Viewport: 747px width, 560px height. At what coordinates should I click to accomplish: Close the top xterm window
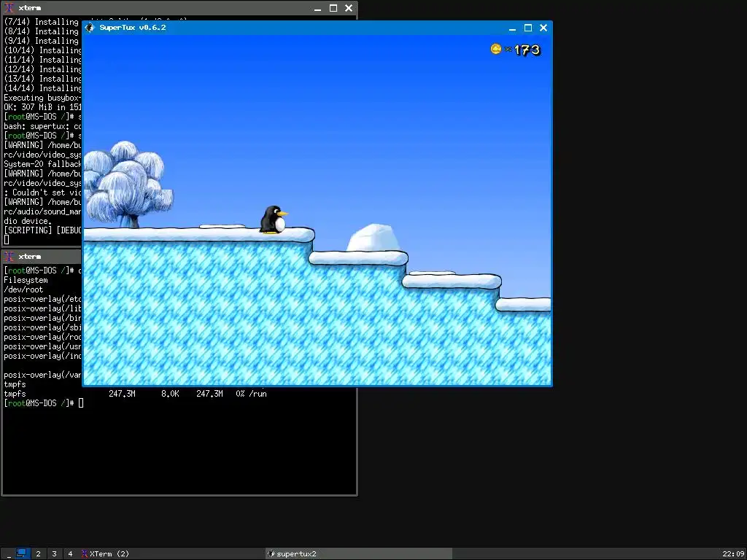click(x=349, y=8)
